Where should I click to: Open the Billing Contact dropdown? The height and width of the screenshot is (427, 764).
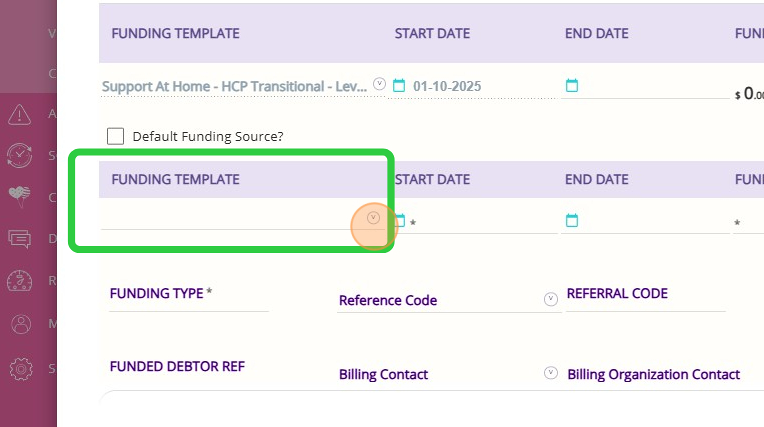coord(550,373)
